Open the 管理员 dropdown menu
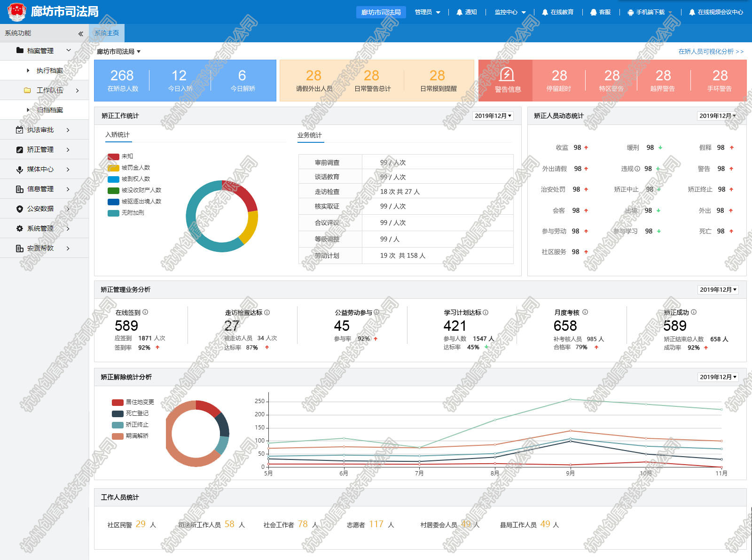The width and height of the screenshot is (752, 560). point(427,12)
